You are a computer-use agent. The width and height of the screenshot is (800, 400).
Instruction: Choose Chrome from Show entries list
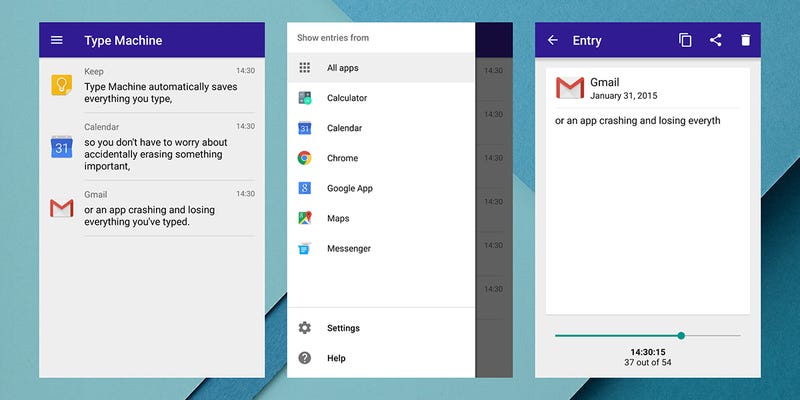click(381, 158)
